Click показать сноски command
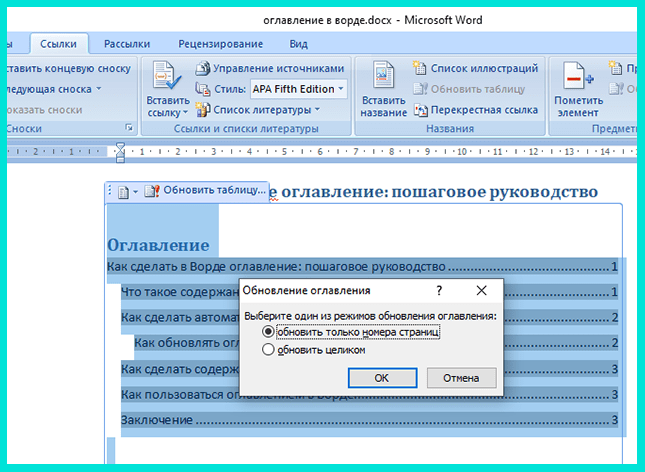Image resolution: width=645 pixels, height=472 pixels. pyautogui.click(x=45, y=110)
